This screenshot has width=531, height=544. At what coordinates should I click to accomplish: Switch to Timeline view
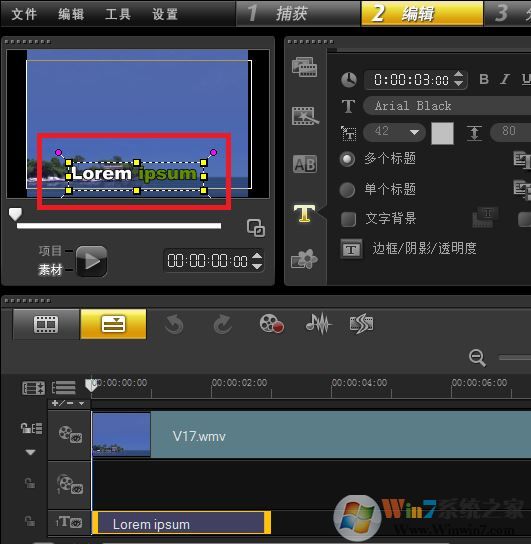(113, 324)
